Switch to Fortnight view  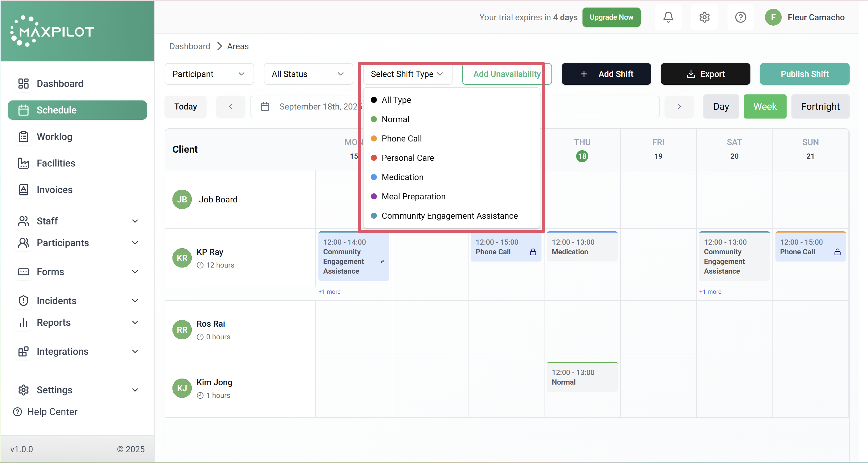point(820,106)
